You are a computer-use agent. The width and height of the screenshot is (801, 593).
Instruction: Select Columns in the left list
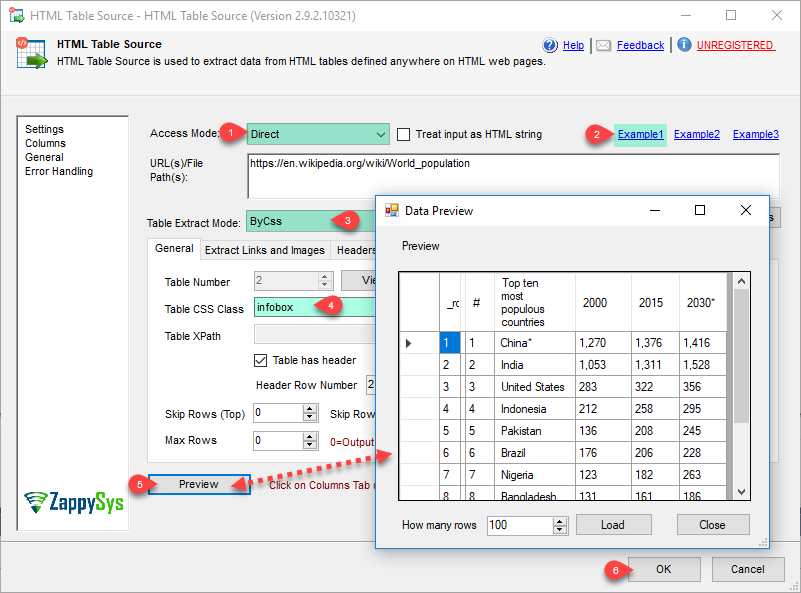[45, 143]
